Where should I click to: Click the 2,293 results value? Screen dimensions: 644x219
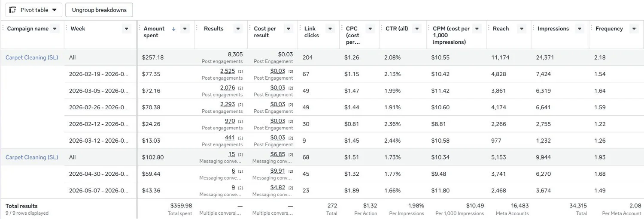click(228, 104)
